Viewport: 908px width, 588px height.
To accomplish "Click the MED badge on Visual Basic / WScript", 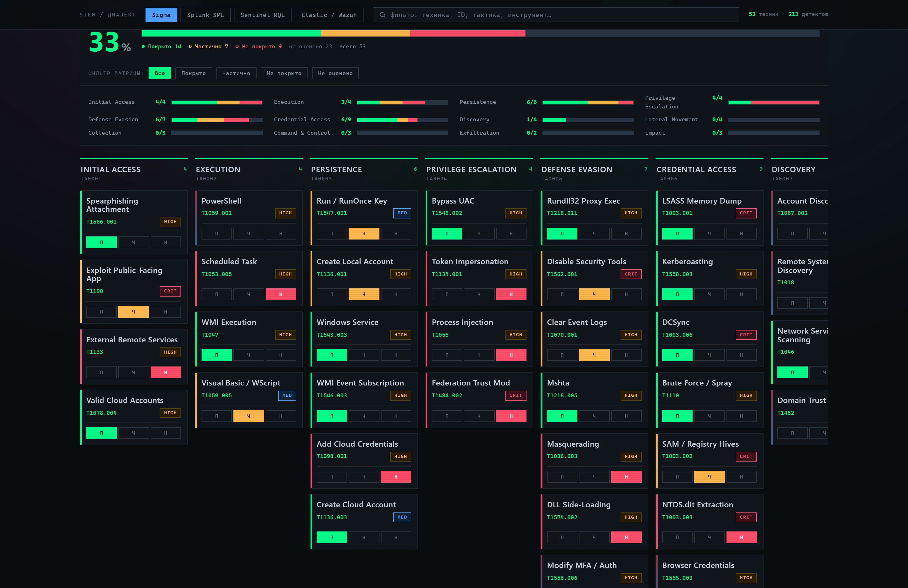I will coord(287,396).
